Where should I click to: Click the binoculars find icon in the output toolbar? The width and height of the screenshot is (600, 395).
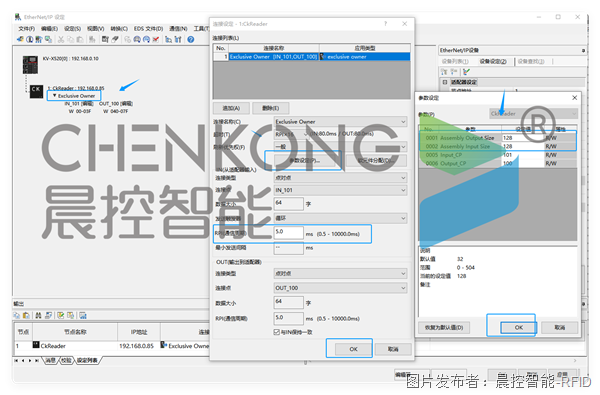38,316
